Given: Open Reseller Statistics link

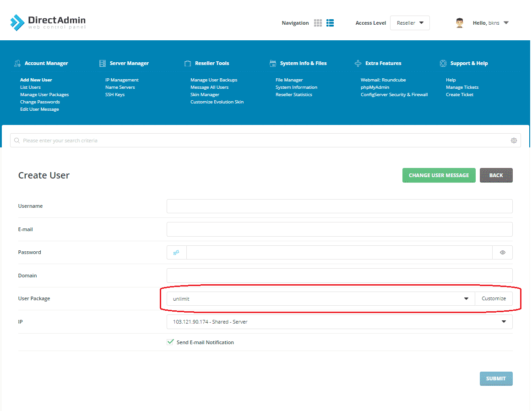Looking at the screenshot, I should pyautogui.click(x=294, y=95).
